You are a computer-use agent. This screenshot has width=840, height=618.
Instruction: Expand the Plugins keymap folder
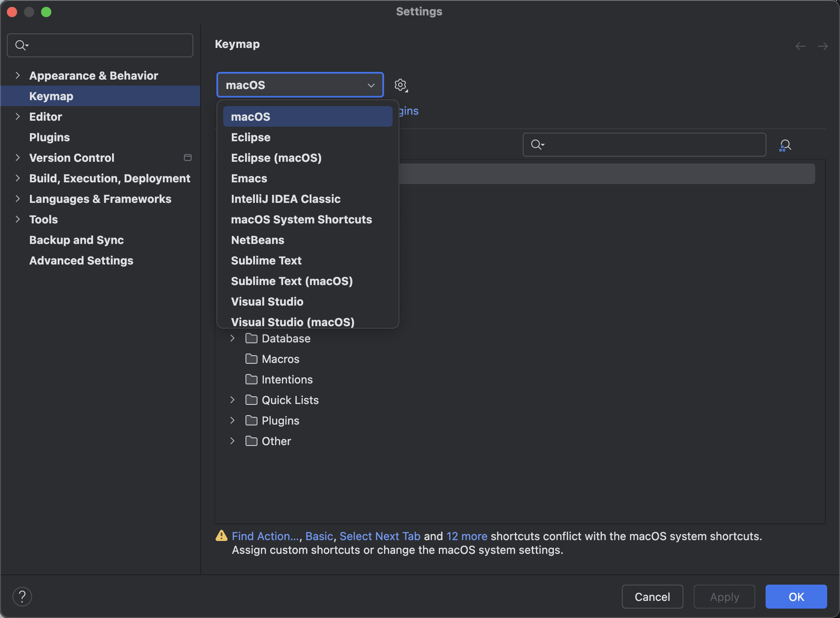232,421
